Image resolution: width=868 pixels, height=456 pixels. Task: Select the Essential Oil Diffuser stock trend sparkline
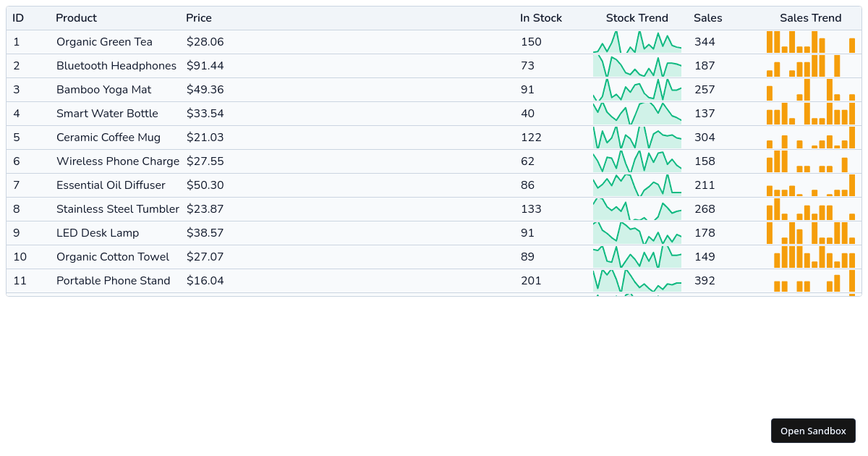click(637, 185)
